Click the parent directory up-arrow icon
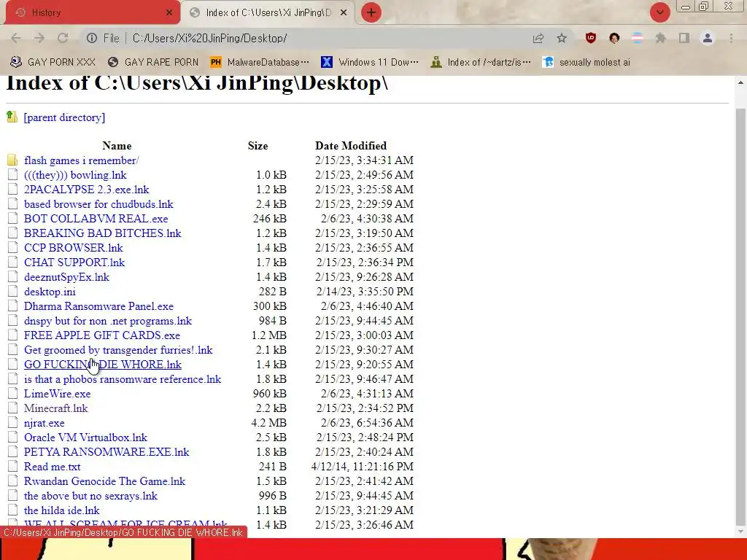The width and height of the screenshot is (747, 560). click(12, 117)
